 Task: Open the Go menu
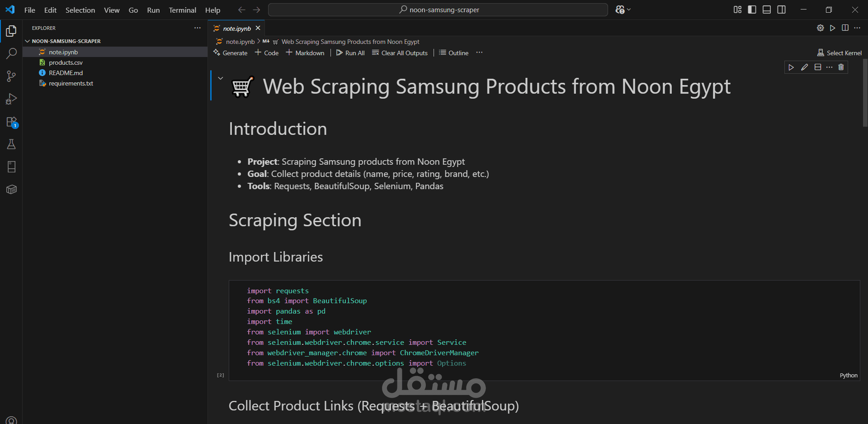click(133, 10)
